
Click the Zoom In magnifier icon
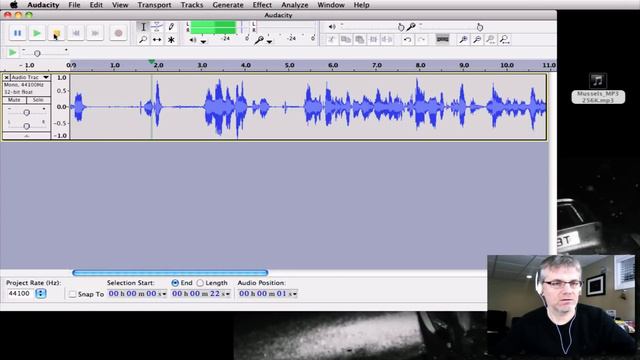[463, 39]
